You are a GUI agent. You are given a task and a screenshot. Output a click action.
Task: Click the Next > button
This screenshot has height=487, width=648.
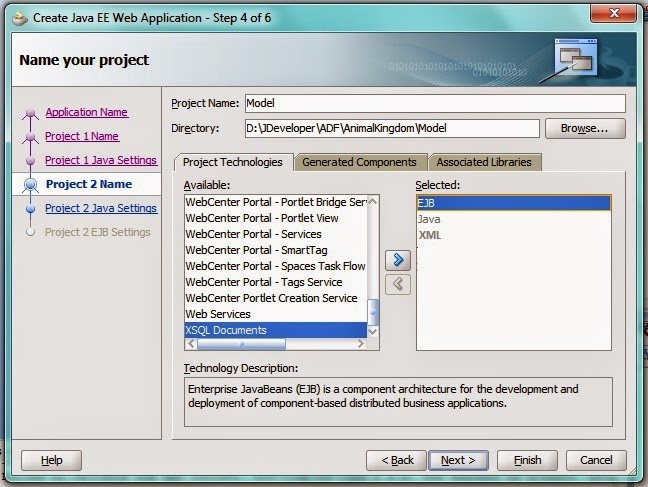point(458,461)
